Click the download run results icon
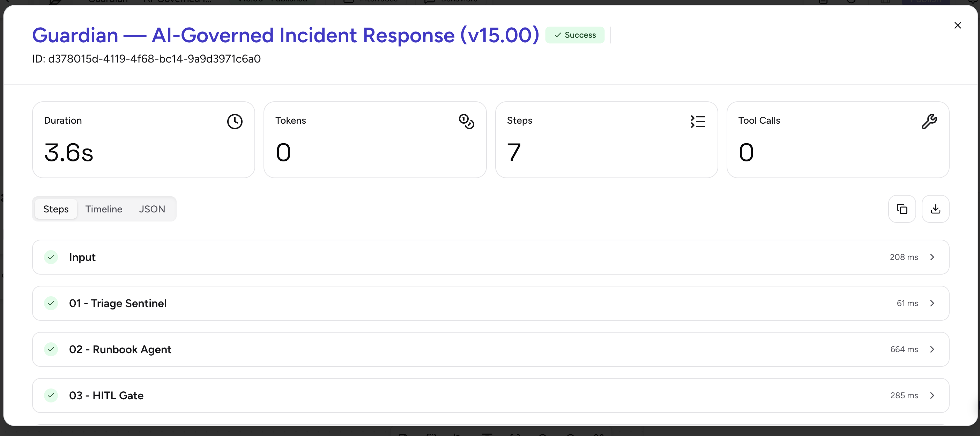This screenshot has width=980, height=436. 935,209
